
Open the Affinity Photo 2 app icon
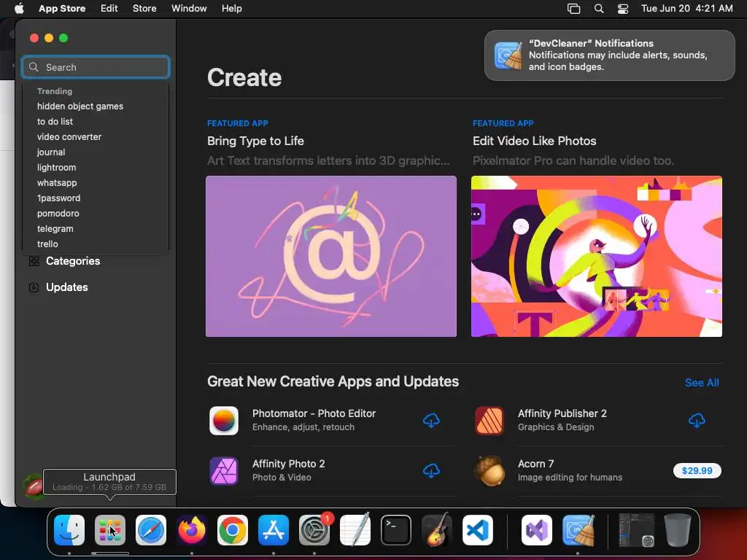click(x=224, y=471)
